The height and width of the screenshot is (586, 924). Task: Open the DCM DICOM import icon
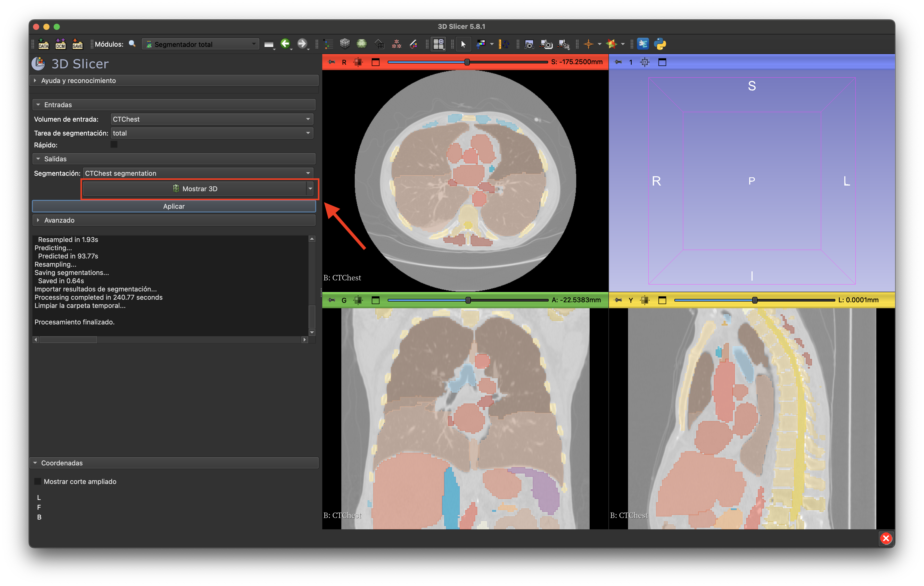click(61, 44)
